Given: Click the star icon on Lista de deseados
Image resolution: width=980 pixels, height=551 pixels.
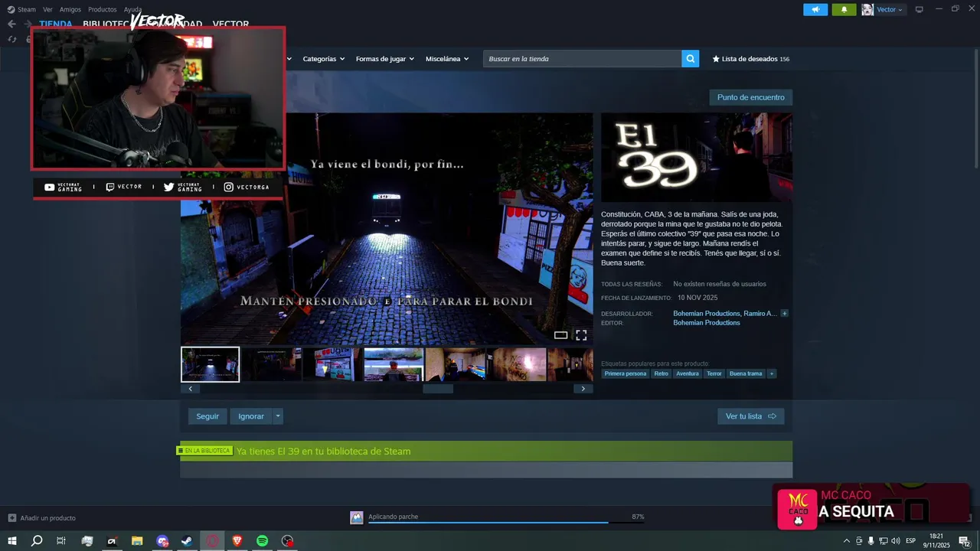Looking at the screenshot, I should [x=716, y=59].
